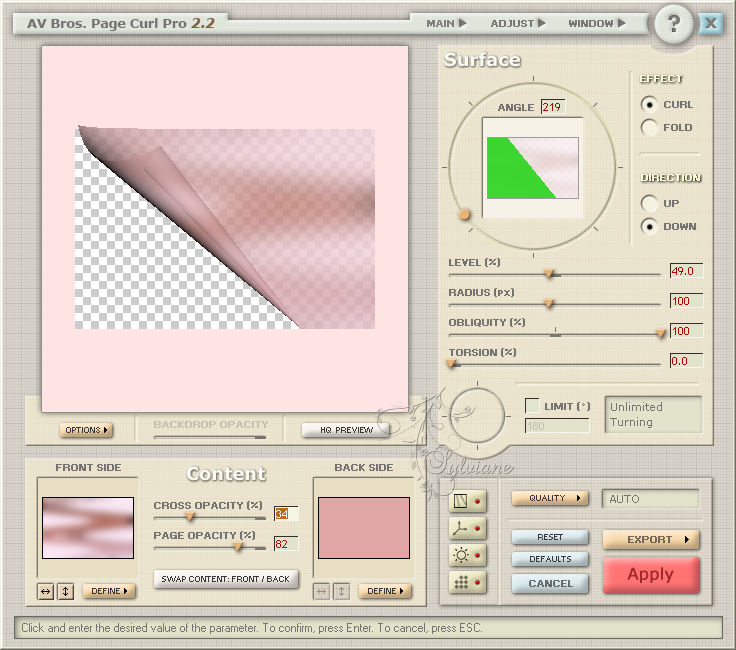Screen dimensions: 736x650
Task: Enable the LIMIT checkbox
Action: (x=532, y=405)
